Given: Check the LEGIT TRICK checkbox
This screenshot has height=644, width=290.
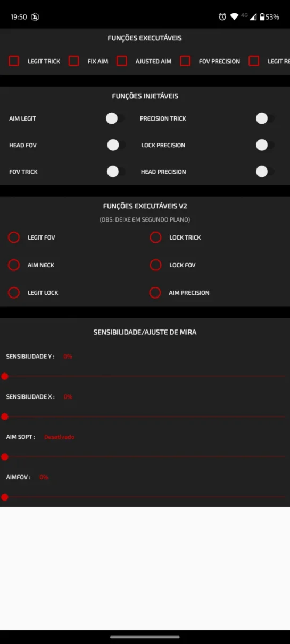Looking at the screenshot, I should pos(14,61).
